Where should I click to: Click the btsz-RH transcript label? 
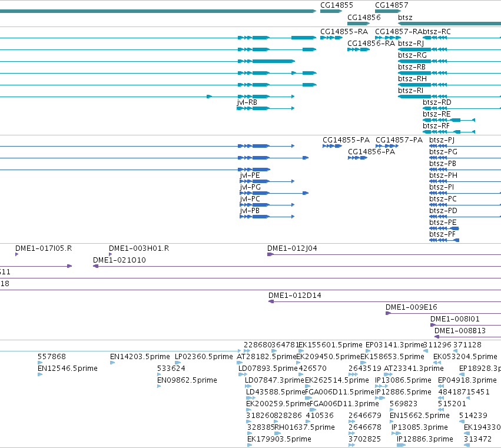[412, 79]
